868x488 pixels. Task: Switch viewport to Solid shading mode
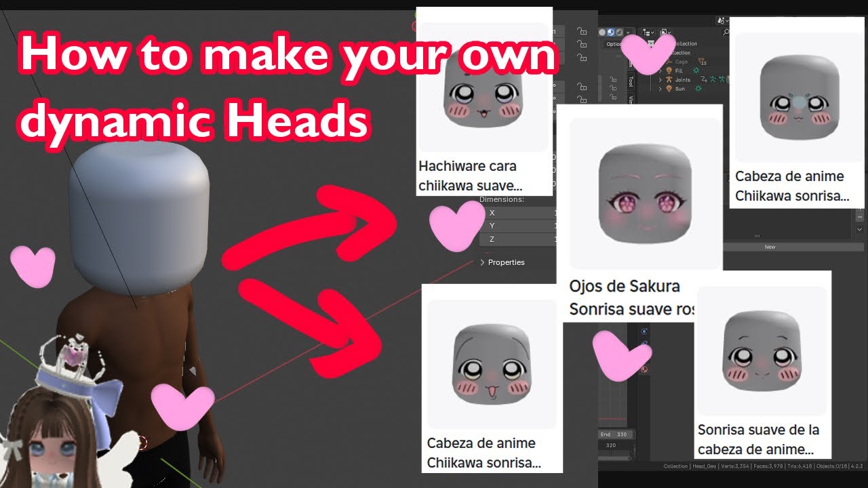coord(602,32)
